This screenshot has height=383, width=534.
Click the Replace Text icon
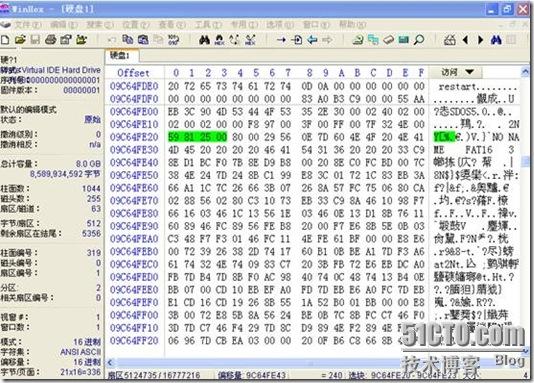pos(234,40)
